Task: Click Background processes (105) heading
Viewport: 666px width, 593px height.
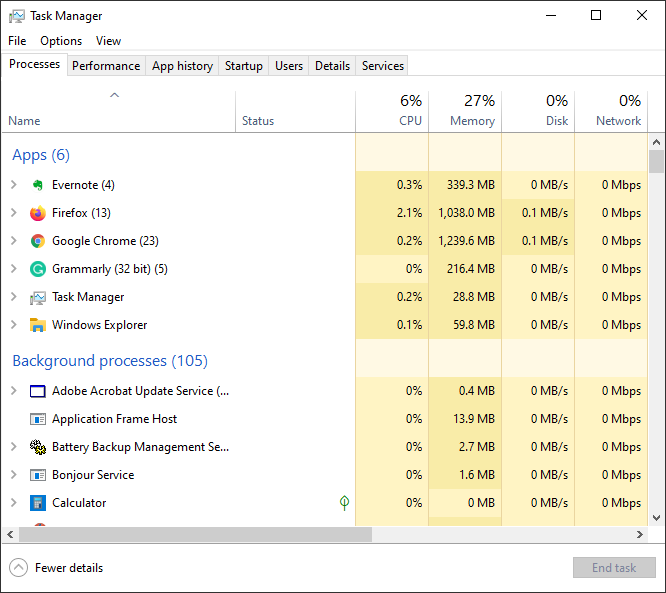Action: click(x=110, y=361)
